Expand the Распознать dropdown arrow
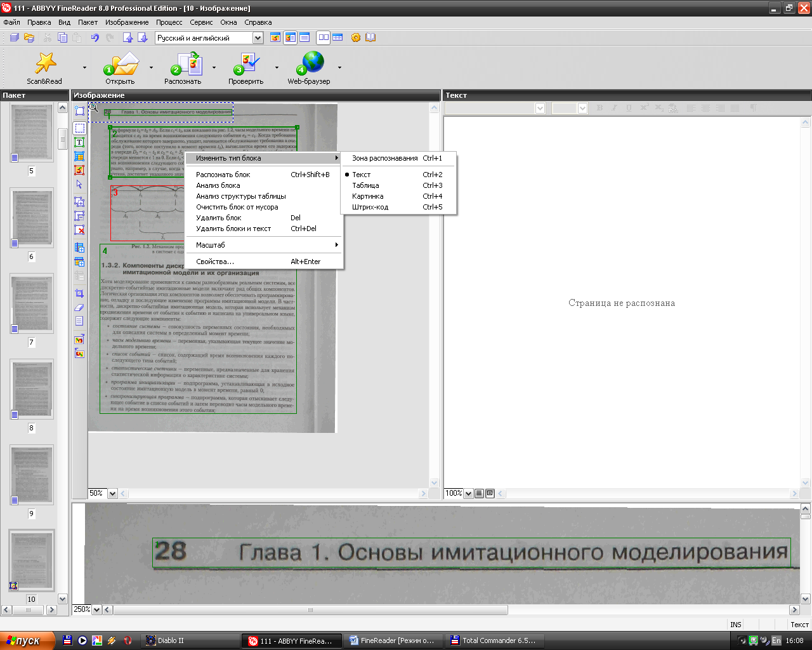Image resolution: width=812 pixels, height=650 pixels. click(x=214, y=67)
